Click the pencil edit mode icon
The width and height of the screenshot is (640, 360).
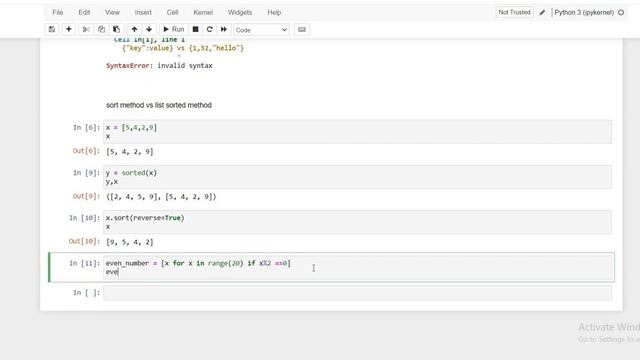point(542,13)
